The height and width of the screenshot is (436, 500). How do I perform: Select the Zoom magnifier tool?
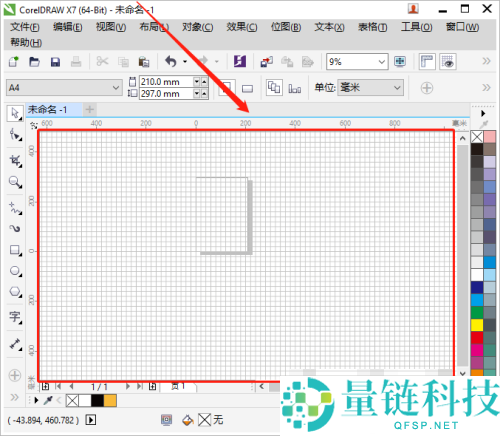15,182
